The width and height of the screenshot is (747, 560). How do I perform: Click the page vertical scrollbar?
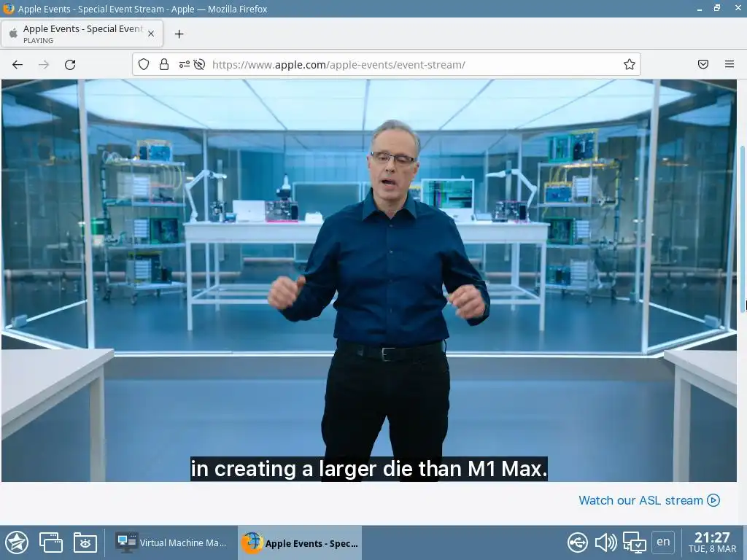[x=742, y=228]
